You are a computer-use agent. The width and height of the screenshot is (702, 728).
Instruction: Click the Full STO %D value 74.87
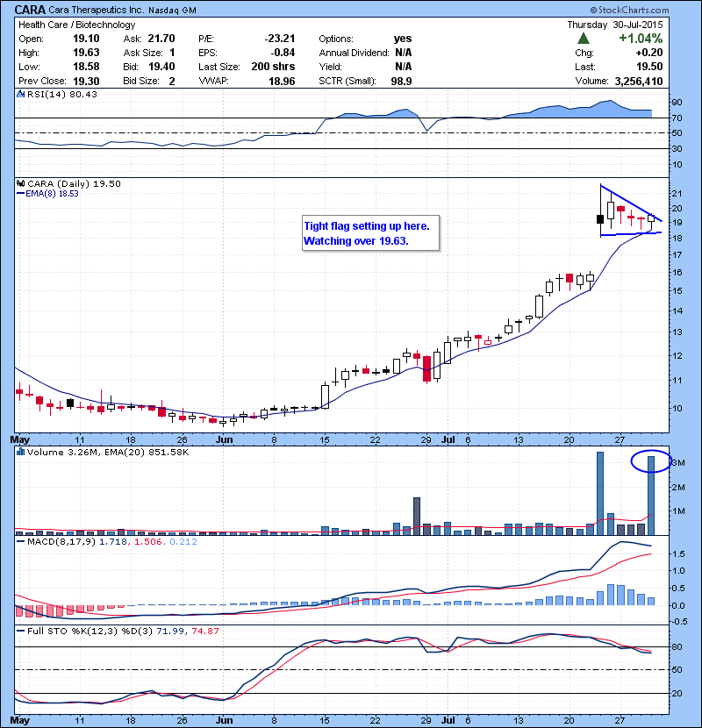click(204, 632)
